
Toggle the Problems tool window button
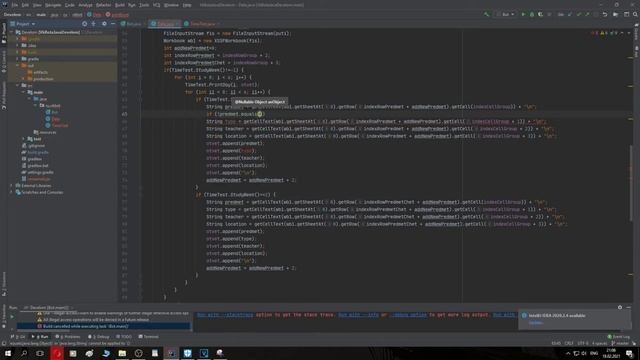pos(68,337)
